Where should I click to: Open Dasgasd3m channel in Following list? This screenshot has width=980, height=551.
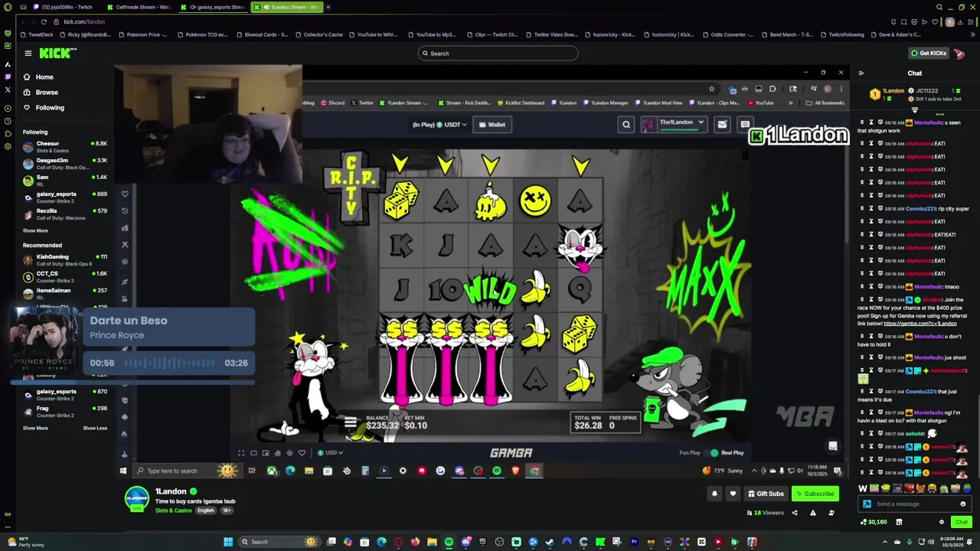coord(65,163)
